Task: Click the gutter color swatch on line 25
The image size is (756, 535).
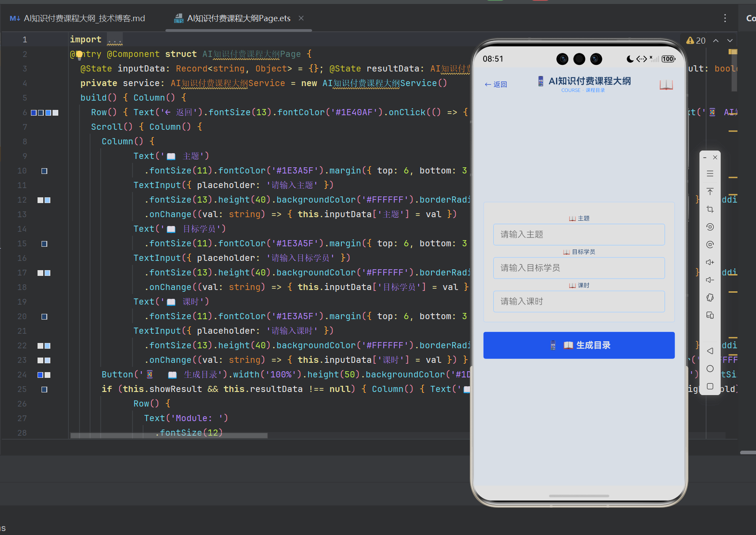Action: [x=44, y=389]
